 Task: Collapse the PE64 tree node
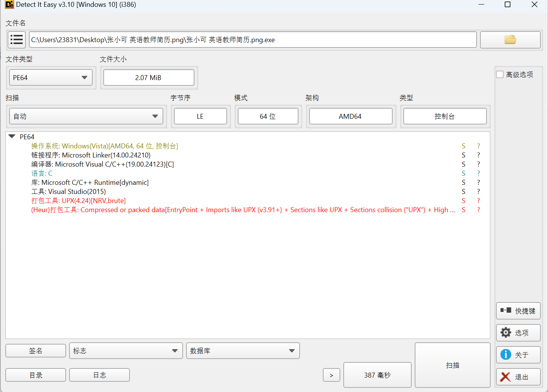click(12, 136)
